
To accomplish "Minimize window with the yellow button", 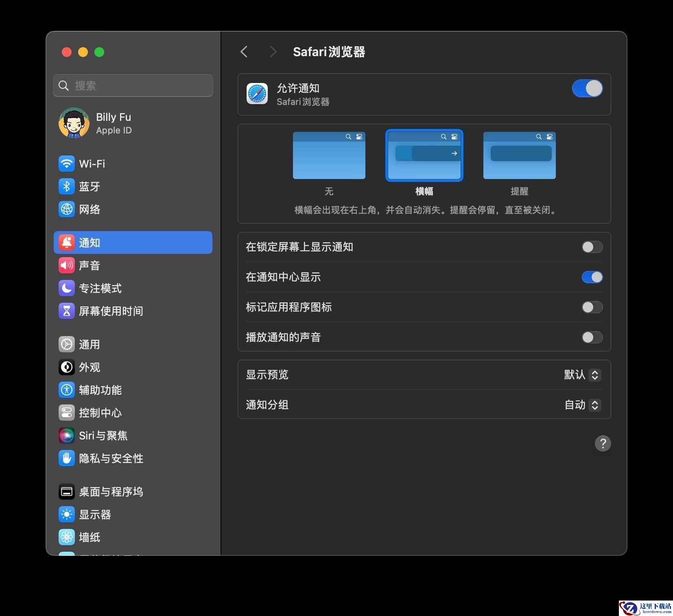I will tap(83, 52).
